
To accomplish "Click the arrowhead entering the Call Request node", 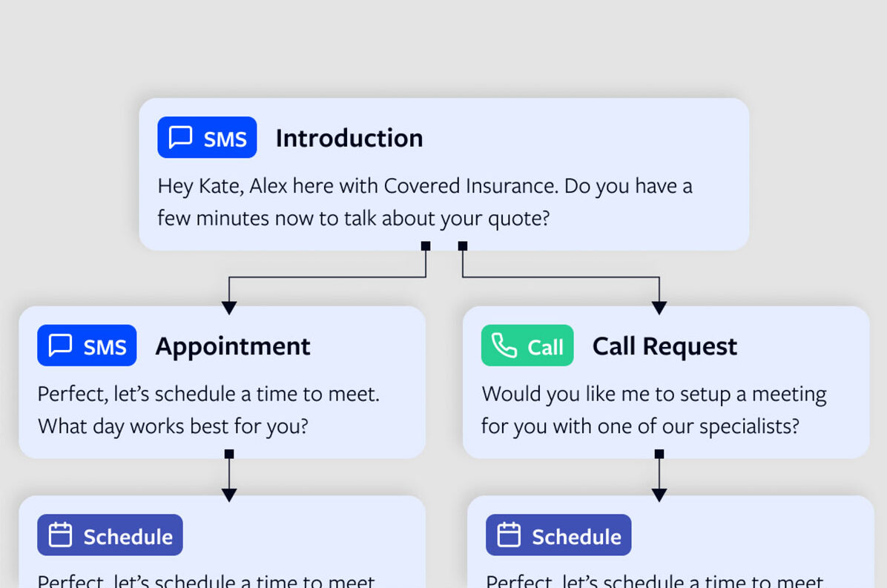I will (659, 307).
